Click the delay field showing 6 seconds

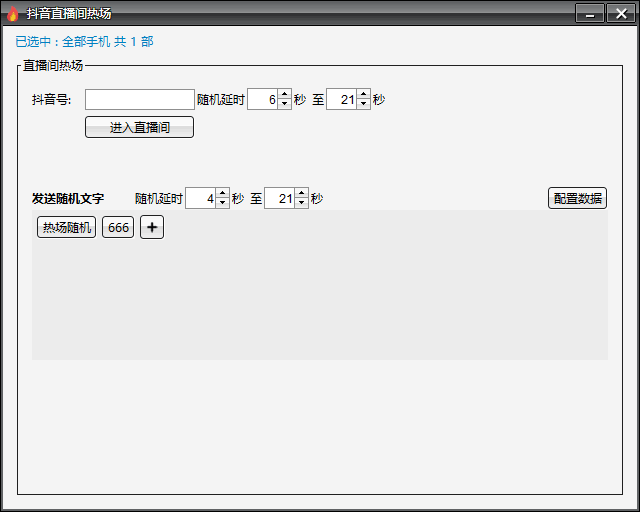pyautogui.click(x=263, y=100)
